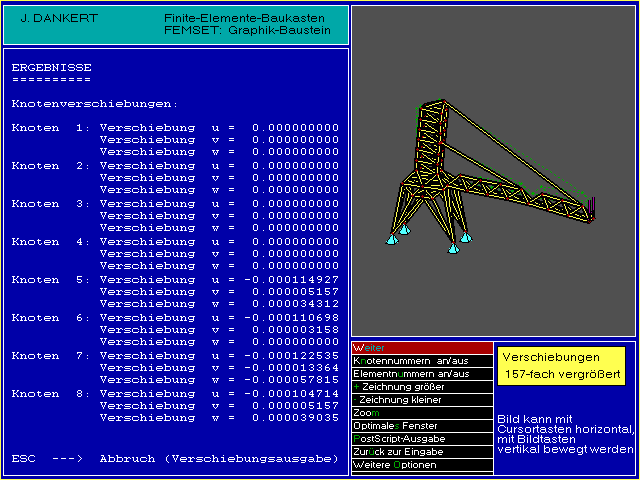The height and width of the screenshot is (480, 640).
Task: Click the leftmost cyan support cone
Action: click(392, 238)
